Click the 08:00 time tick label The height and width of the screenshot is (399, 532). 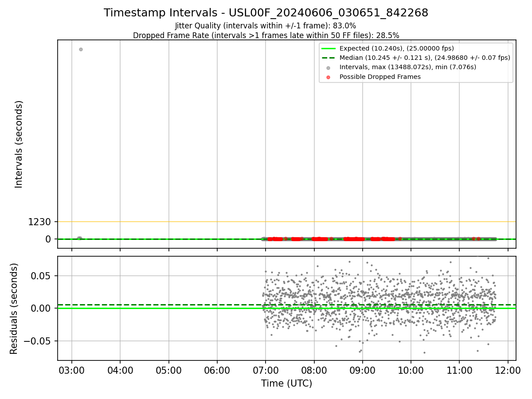[x=314, y=370]
